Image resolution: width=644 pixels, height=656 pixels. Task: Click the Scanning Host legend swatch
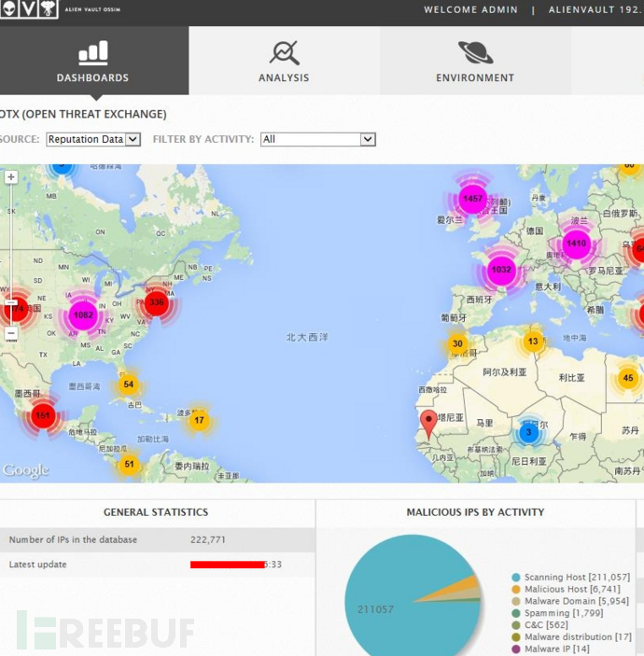coord(516,578)
